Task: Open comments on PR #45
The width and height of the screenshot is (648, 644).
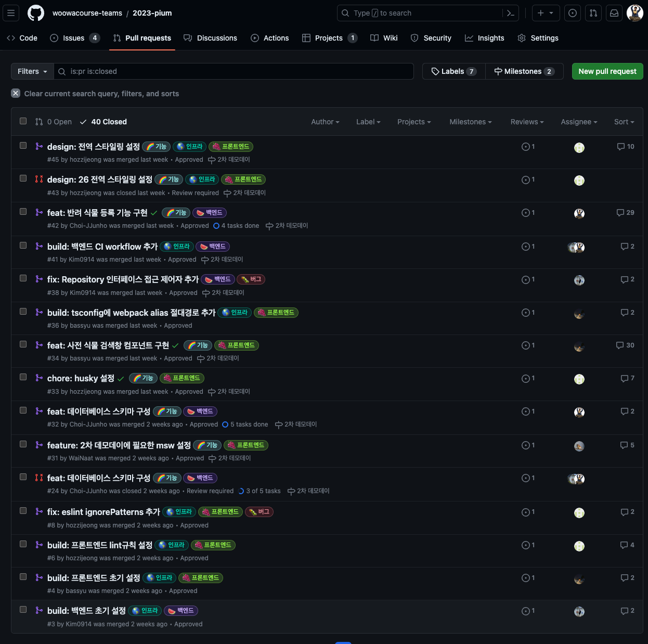Action: [626, 147]
